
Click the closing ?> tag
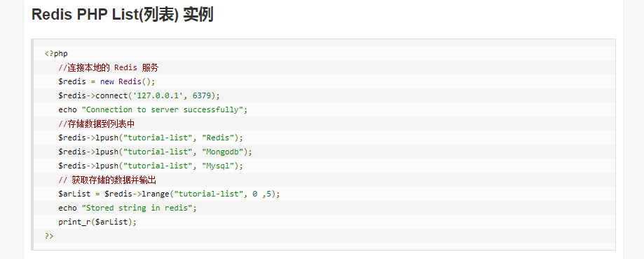point(49,236)
